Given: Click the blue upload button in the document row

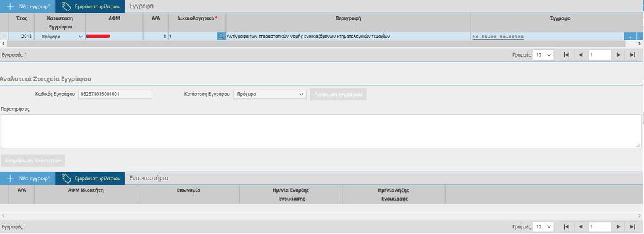Looking at the screenshot, I should coord(630,37).
